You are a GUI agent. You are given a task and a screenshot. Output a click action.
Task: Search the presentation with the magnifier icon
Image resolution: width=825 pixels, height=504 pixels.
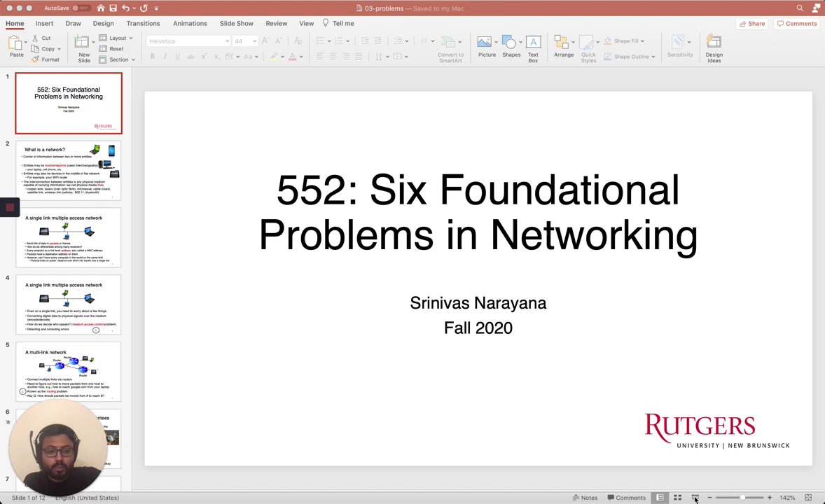tap(800, 8)
